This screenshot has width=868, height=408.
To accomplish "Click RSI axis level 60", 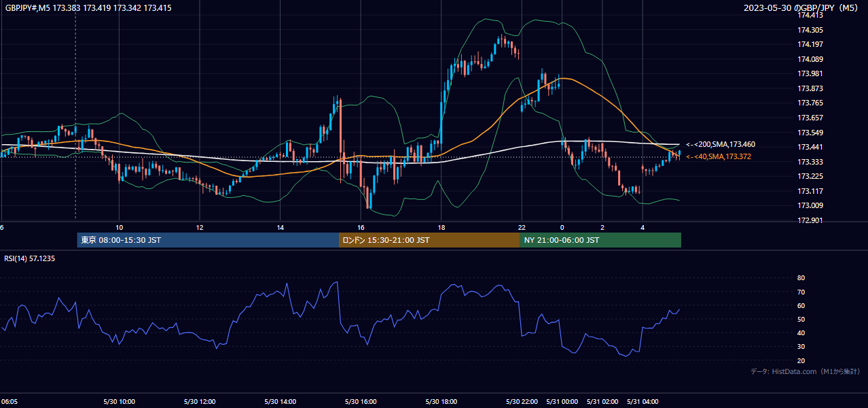I will [801, 305].
